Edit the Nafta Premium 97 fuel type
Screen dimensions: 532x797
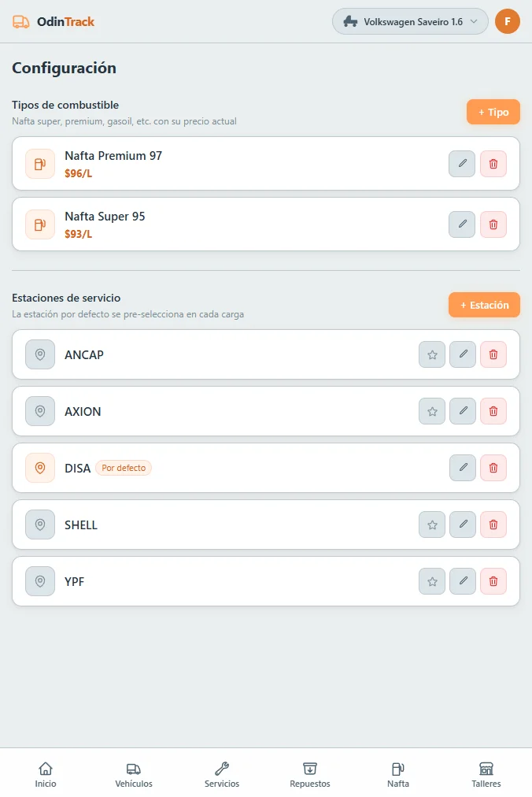(x=462, y=164)
